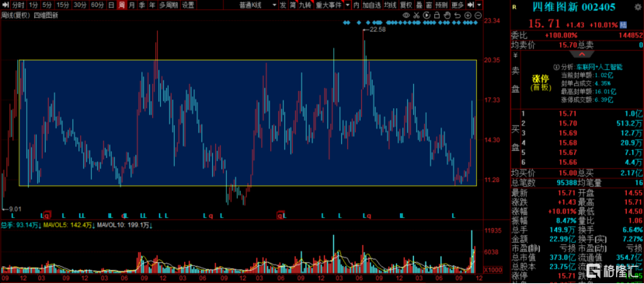644x284 pixels.
Task: Toggle the 均线 moving average lines
Action: coord(390,5)
